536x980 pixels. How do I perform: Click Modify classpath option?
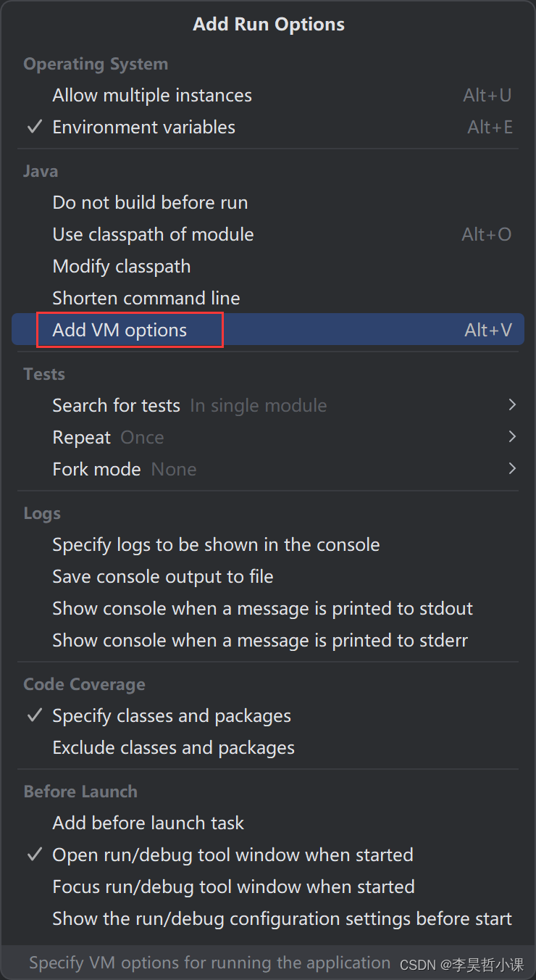pyautogui.click(x=268, y=266)
